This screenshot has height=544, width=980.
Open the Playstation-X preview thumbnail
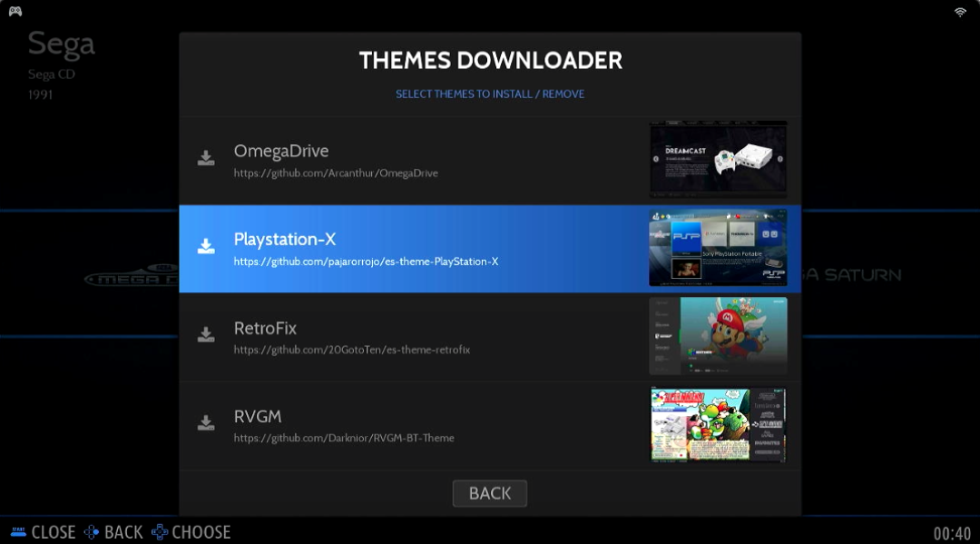(x=718, y=248)
